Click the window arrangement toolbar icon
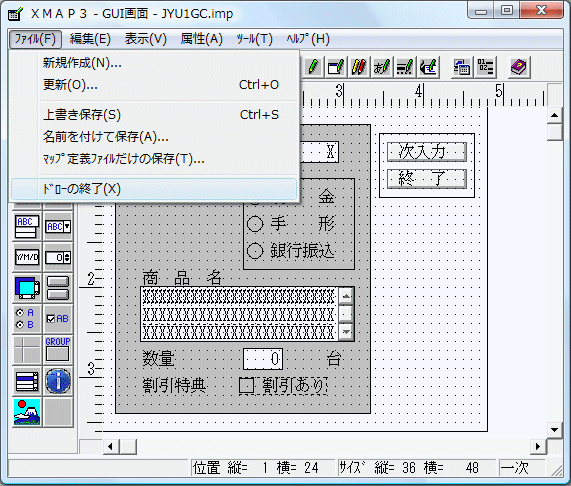The height and width of the screenshot is (486, 571). point(462,67)
